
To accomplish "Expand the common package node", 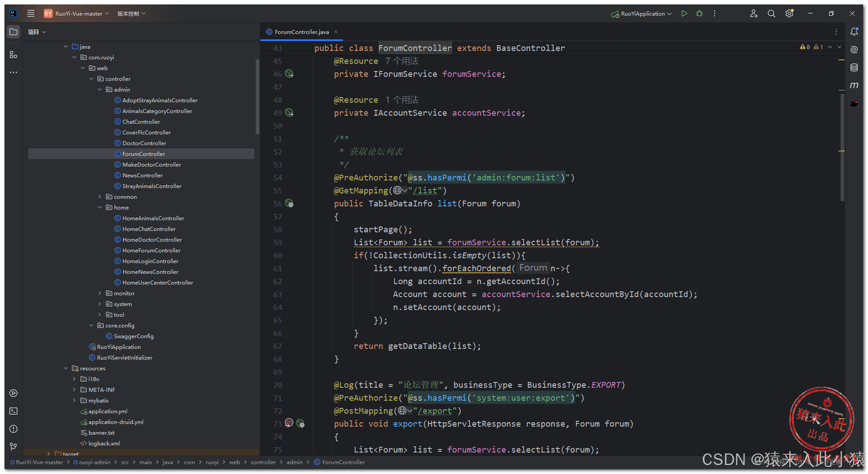I will [x=100, y=197].
